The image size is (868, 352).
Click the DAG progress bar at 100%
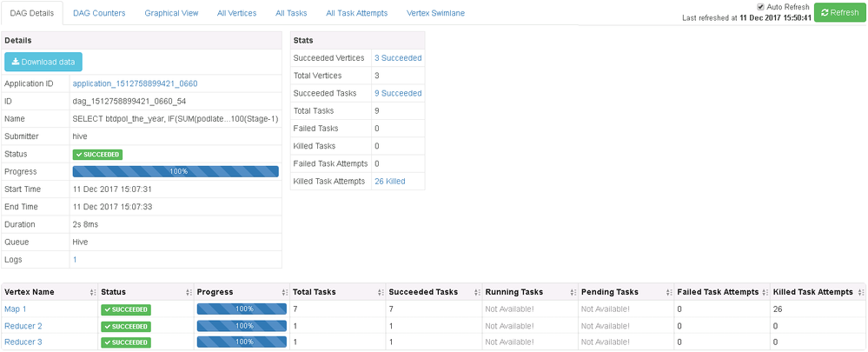(176, 171)
